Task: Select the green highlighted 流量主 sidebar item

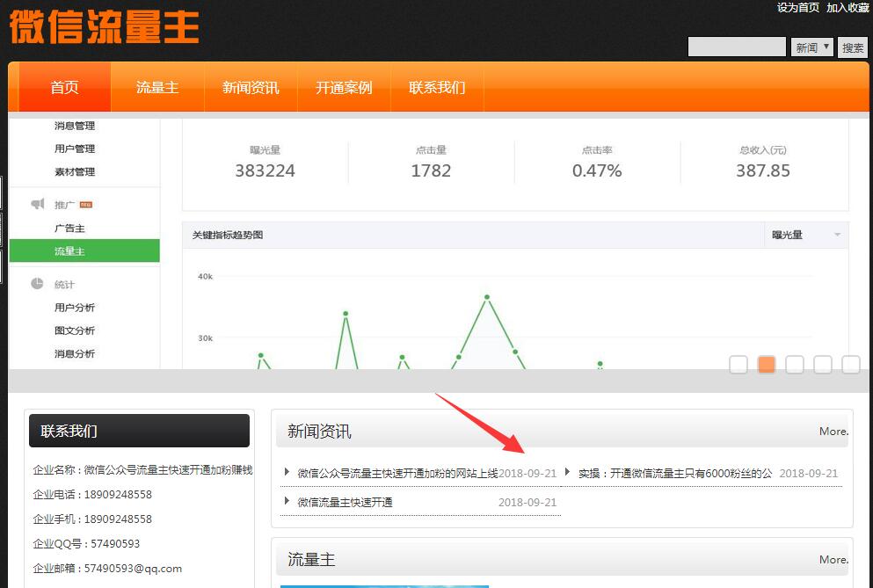Action: coord(84,250)
